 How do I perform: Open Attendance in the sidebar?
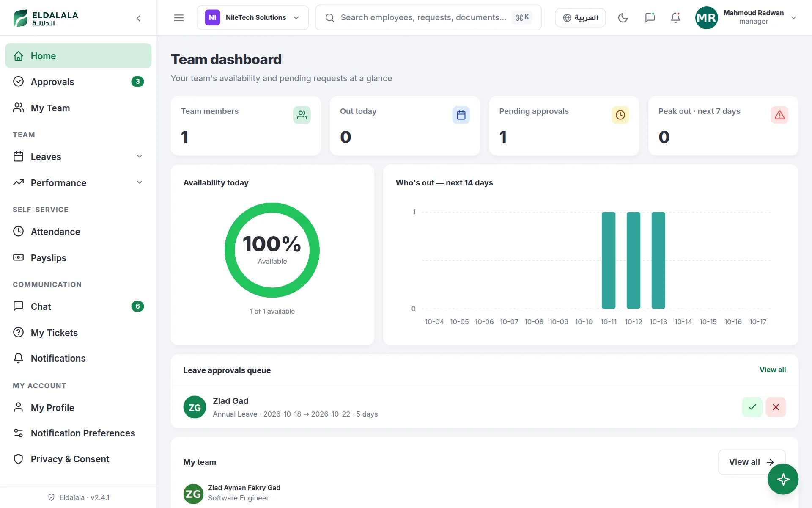(78, 232)
